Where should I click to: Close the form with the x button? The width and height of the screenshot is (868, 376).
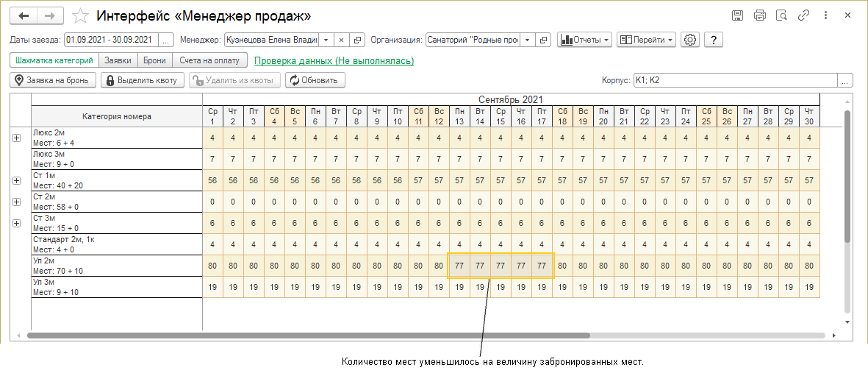pos(847,15)
